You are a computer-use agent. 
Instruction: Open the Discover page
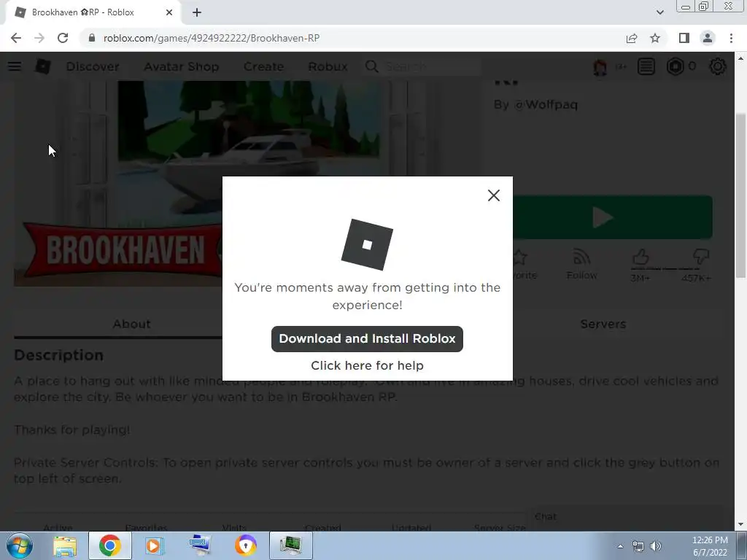coord(93,66)
